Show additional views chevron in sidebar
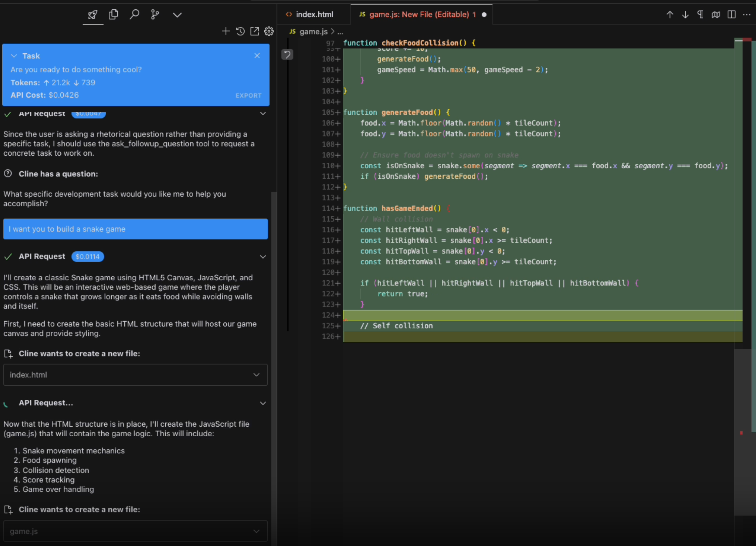 tap(177, 14)
